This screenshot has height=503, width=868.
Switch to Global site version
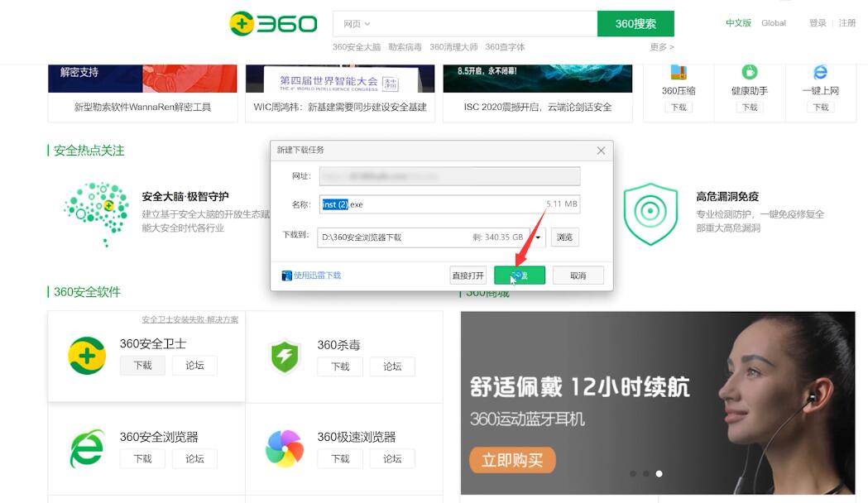774,22
